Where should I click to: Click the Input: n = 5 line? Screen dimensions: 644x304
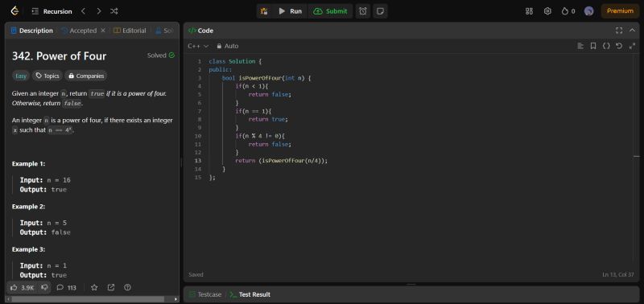click(43, 223)
